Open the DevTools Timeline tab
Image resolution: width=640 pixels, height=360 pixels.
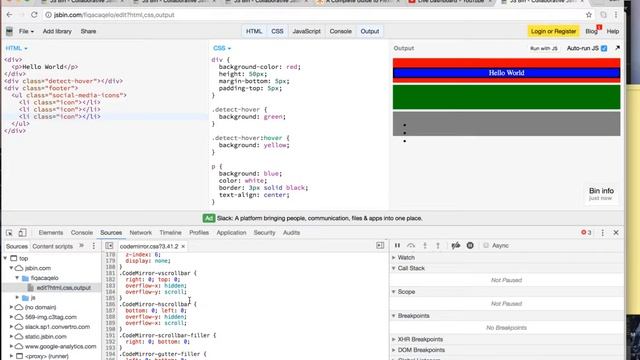tap(170, 233)
